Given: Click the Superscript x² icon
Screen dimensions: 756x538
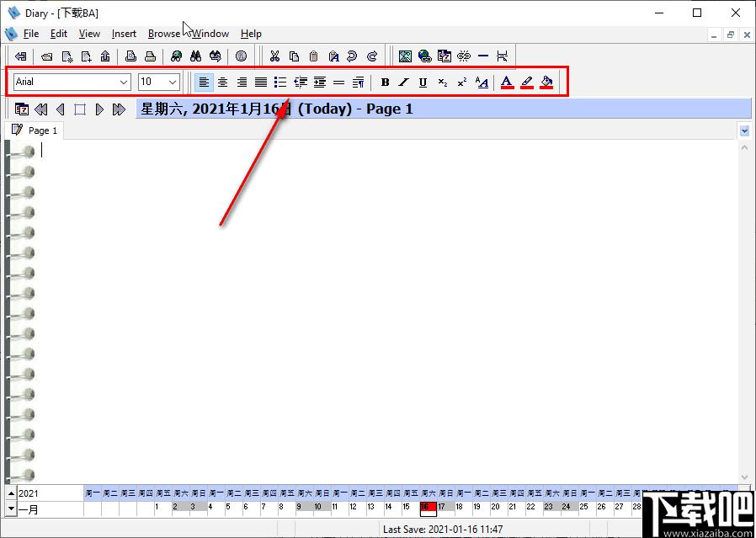Looking at the screenshot, I should (462, 83).
